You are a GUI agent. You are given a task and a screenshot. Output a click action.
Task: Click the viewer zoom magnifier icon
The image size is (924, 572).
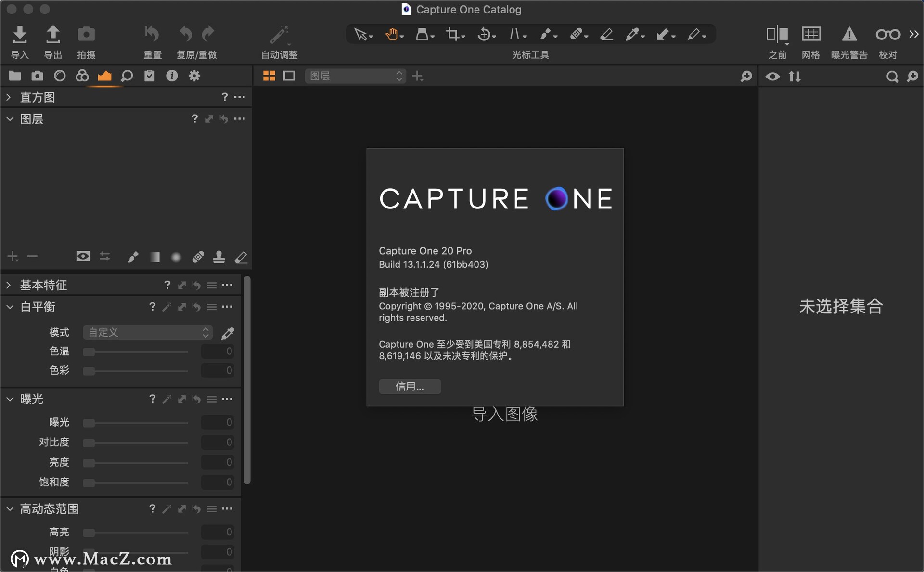(746, 76)
